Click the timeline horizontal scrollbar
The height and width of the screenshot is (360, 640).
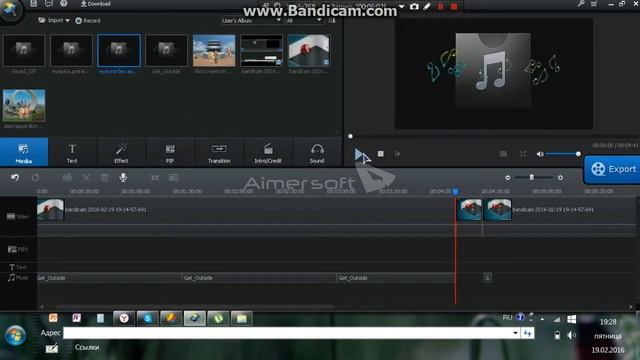(x=195, y=307)
